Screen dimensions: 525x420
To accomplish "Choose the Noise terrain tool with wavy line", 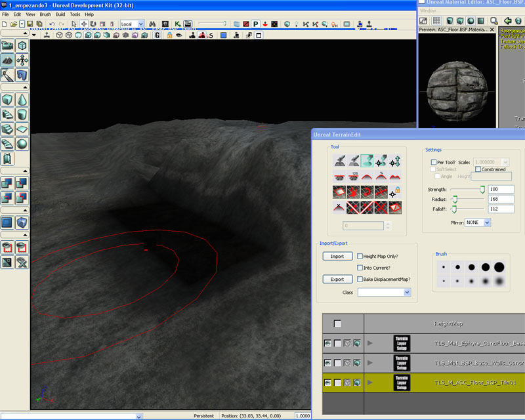I will [x=395, y=176].
